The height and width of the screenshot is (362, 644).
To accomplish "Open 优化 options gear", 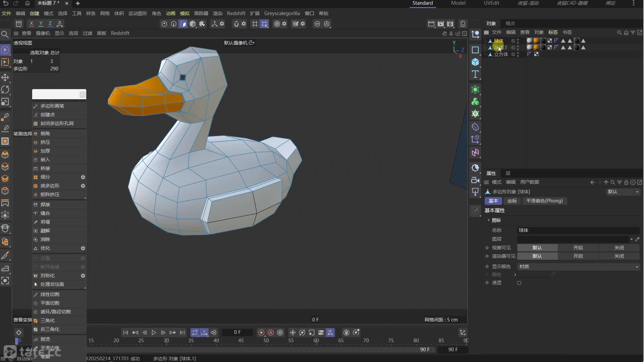I will pos(83,248).
